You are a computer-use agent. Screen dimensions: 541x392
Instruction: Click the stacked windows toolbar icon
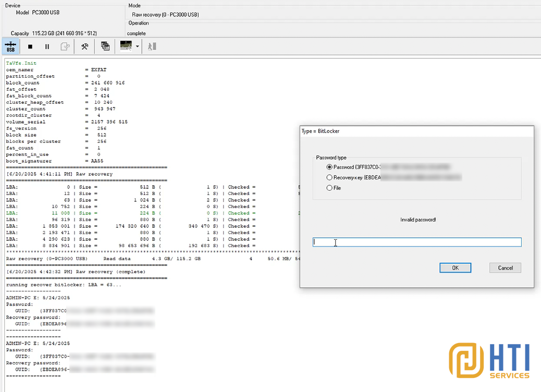pos(105,46)
